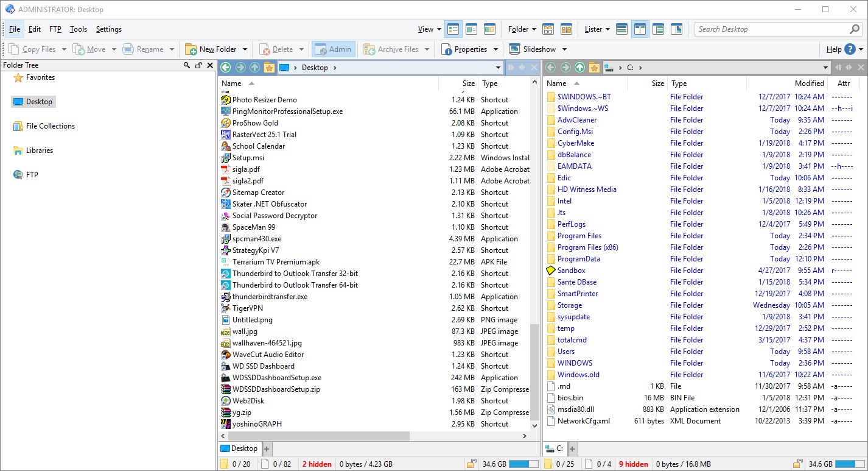Go back in the Desktop pane
The width and height of the screenshot is (868, 471).
226,68
